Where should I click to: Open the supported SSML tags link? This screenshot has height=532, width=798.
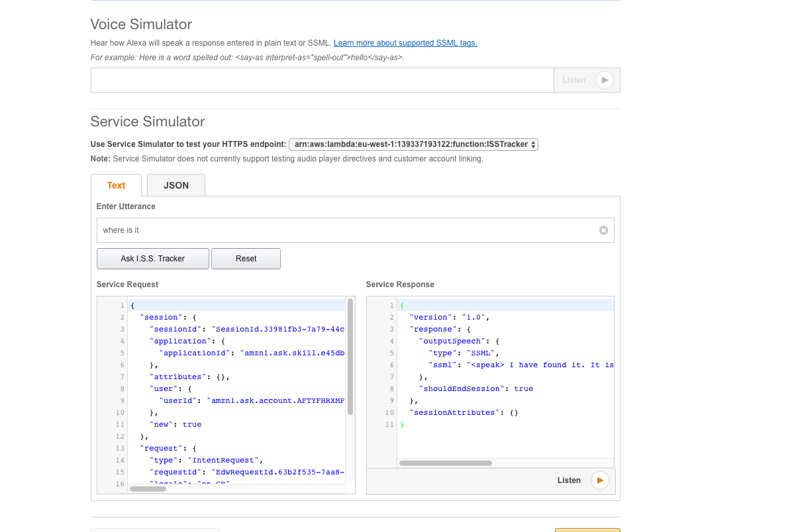[x=405, y=43]
